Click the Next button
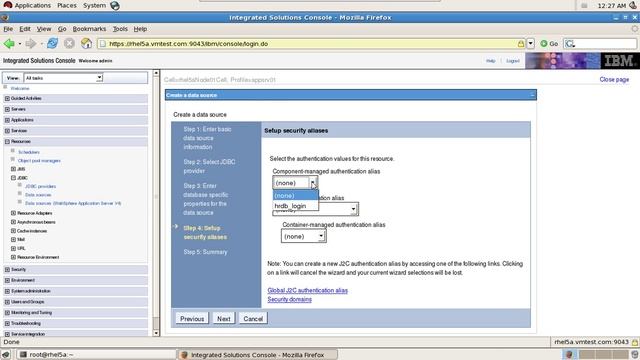The height and width of the screenshot is (360, 640). click(224, 319)
